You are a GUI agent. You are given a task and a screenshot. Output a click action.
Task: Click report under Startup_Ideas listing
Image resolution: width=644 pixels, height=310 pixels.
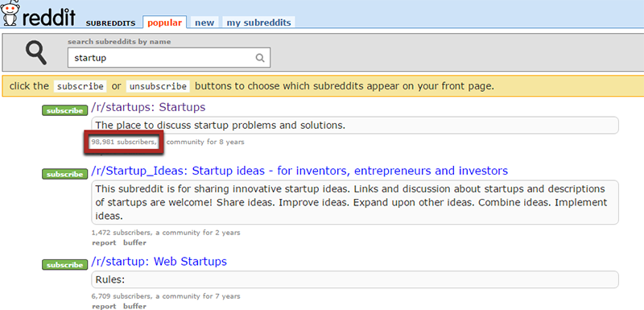104,242
